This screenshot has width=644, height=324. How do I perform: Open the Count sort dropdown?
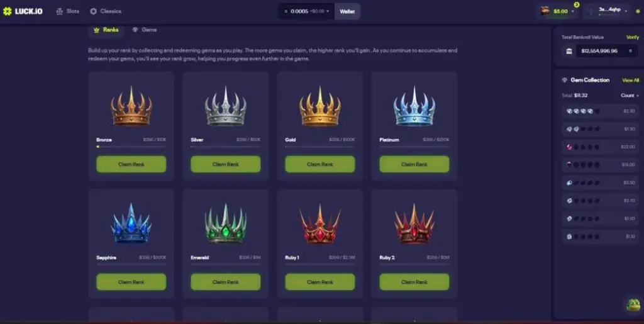(630, 95)
